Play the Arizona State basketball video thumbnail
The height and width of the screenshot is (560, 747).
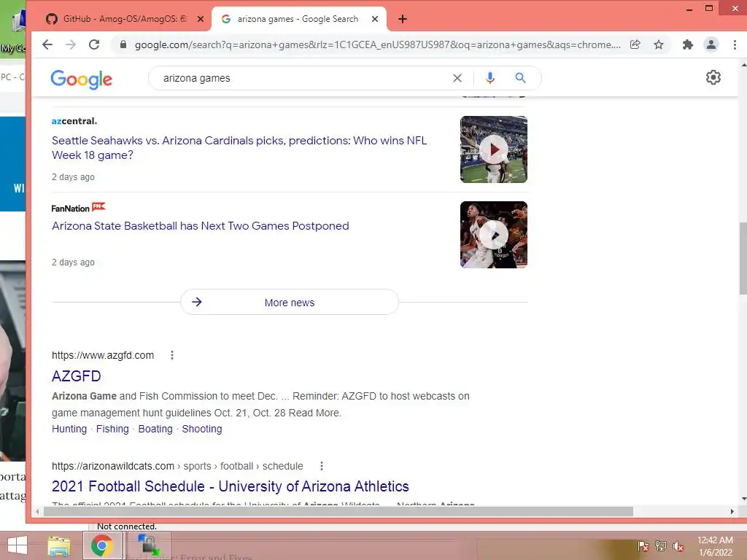point(494,235)
